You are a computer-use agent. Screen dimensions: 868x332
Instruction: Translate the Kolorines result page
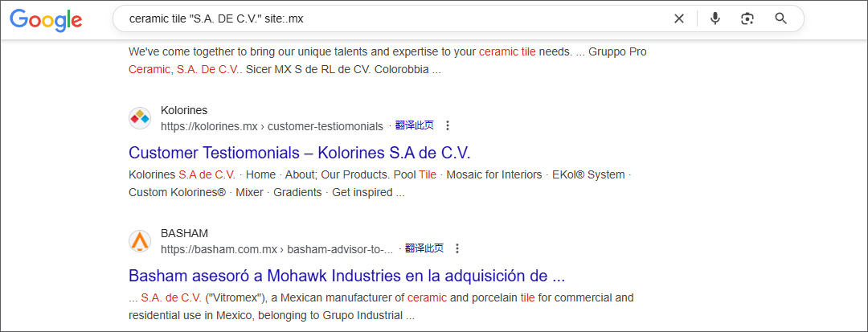point(415,125)
